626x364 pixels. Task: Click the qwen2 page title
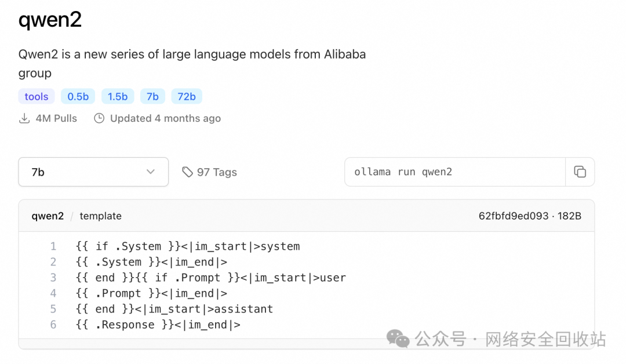click(x=50, y=20)
